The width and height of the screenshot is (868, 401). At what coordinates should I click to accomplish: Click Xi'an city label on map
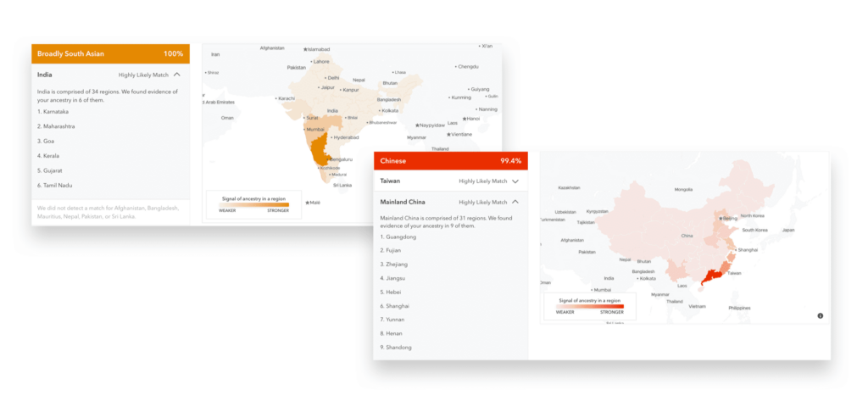[x=486, y=46]
